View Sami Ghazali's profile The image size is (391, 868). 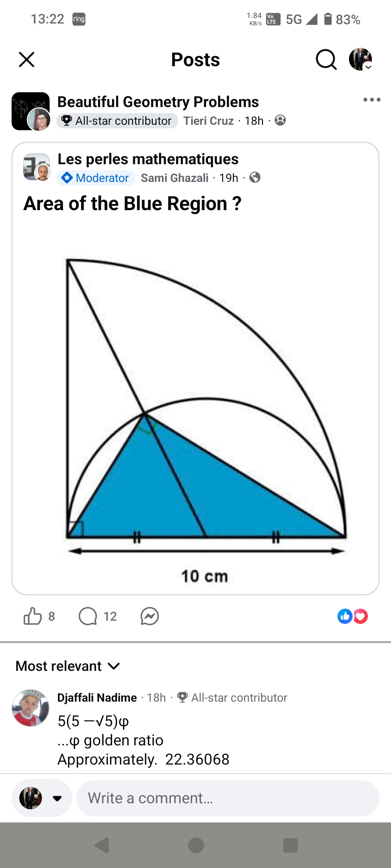(175, 178)
